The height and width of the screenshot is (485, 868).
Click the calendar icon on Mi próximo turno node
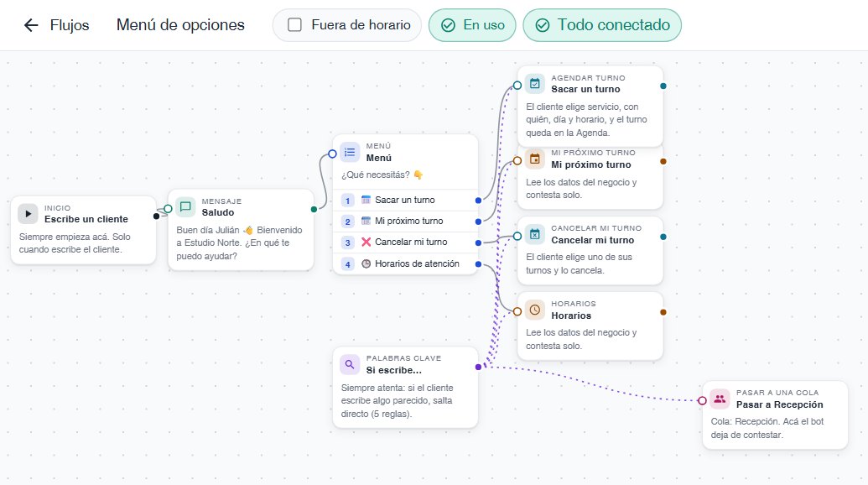(535, 159)
